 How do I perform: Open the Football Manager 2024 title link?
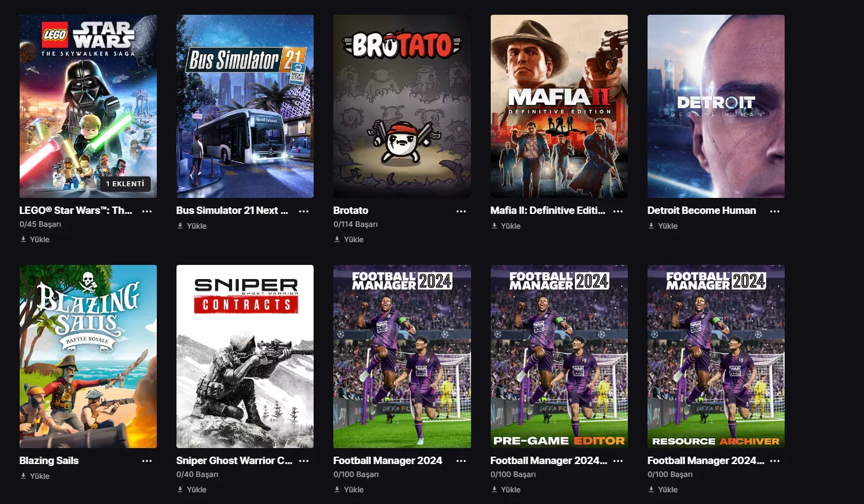click(x=387, y=460)
